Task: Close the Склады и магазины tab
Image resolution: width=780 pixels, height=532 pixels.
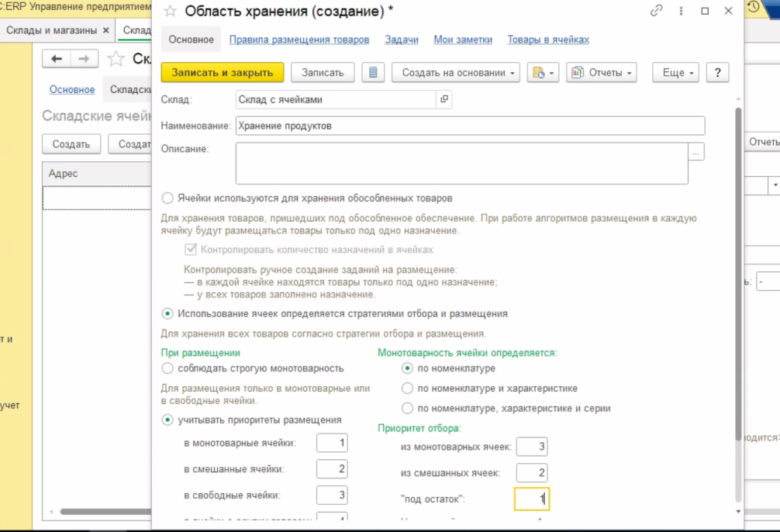Action: point(106,30)
